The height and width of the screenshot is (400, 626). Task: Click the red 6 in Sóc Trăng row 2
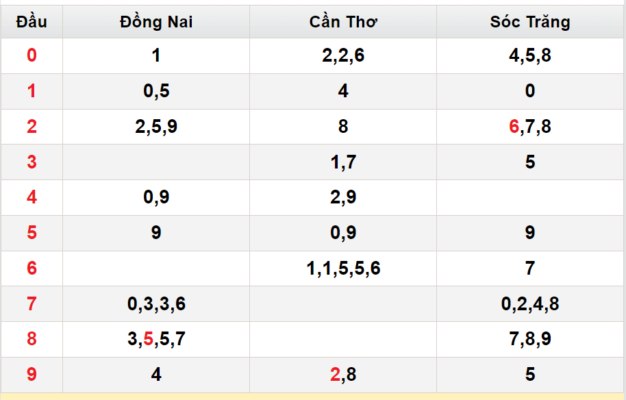click(x=514, y=127)
